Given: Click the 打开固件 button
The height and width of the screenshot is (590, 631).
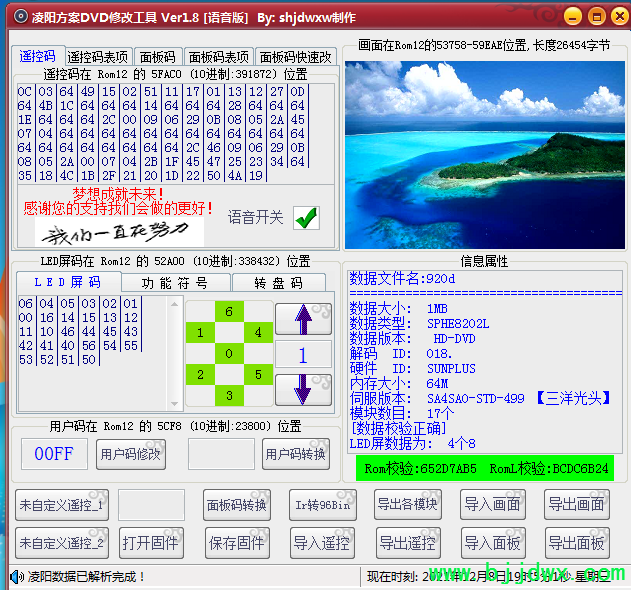Looking at the screenshot, I should [x=151, y=543].
